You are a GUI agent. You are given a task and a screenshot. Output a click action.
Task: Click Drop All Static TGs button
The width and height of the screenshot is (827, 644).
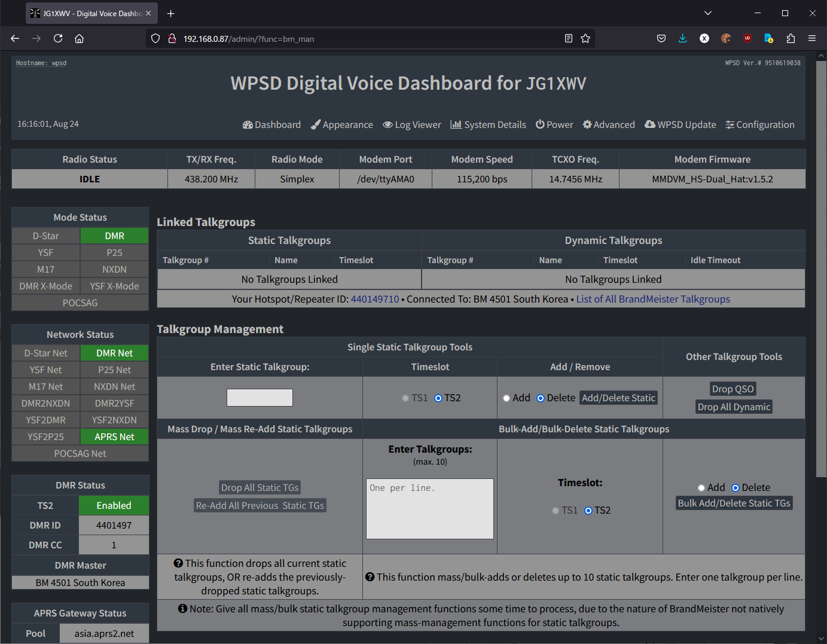point(260,487)
